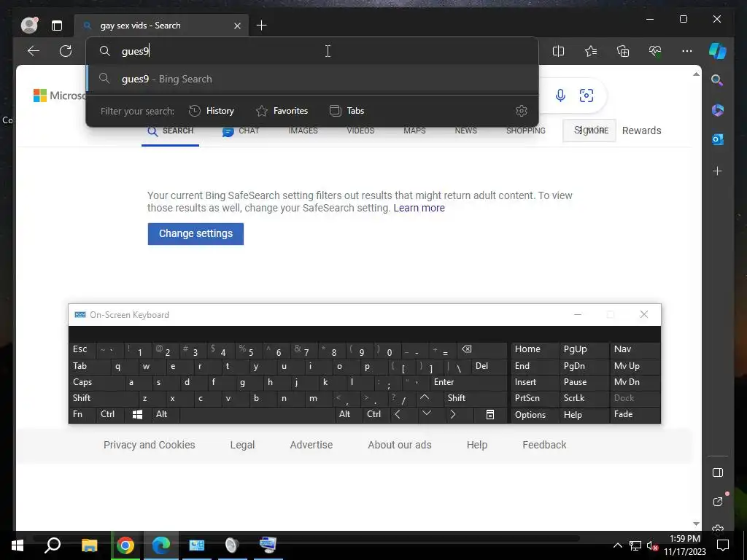Open address bar suggestion settings gear
The image size is (747, 560).
tap(522, 111)
